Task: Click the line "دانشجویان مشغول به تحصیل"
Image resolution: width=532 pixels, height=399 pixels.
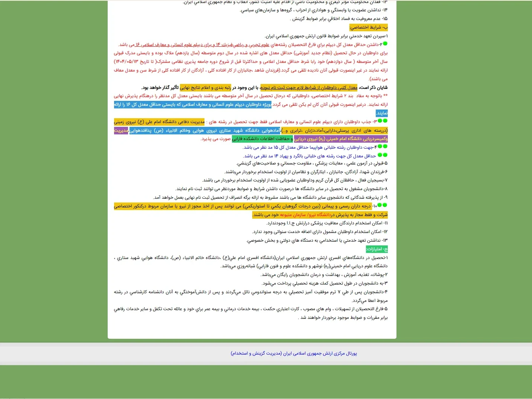Action: [x=281, y=189]
